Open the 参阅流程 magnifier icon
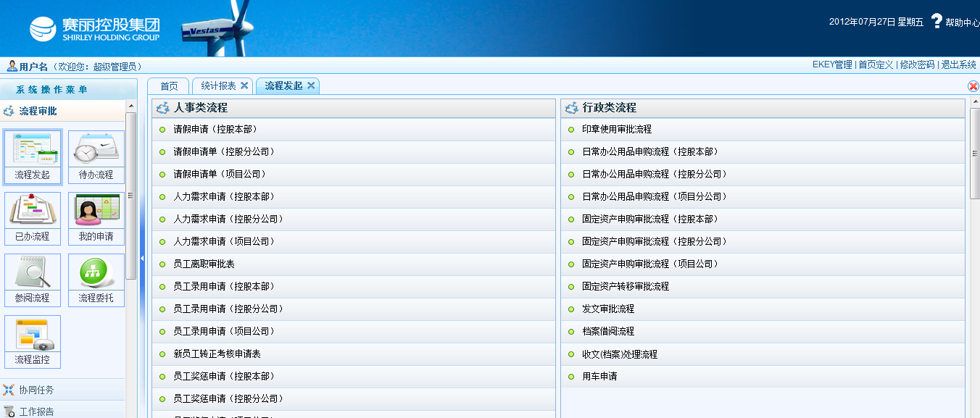Viewport: 980px width, 418px height. (x=33, y=273)
